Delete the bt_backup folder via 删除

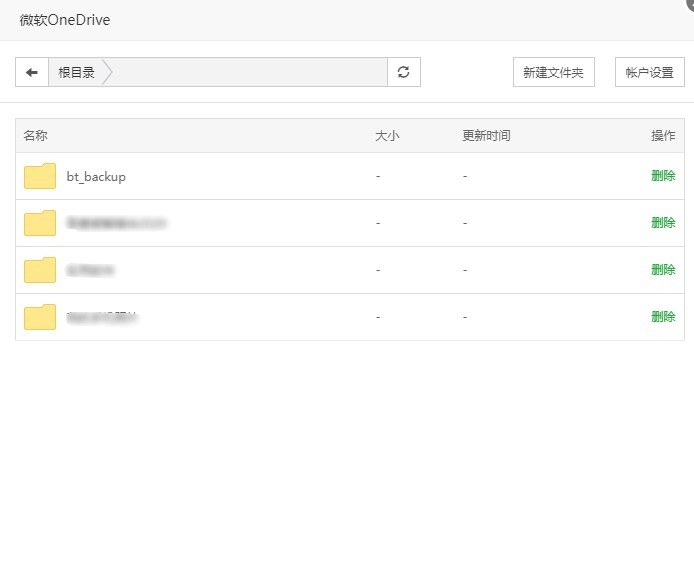point(663,176)
